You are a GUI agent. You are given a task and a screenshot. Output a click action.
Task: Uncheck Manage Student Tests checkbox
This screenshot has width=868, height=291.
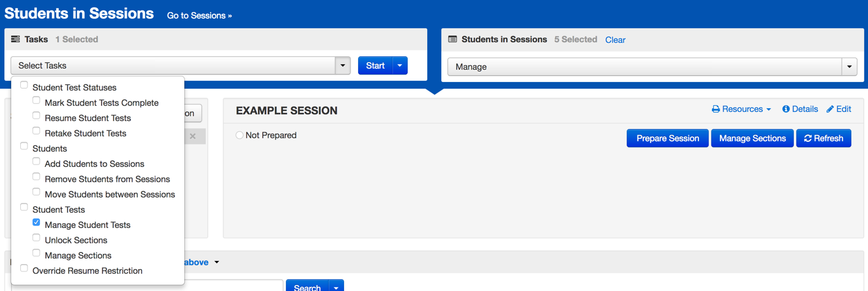(37, 223)
